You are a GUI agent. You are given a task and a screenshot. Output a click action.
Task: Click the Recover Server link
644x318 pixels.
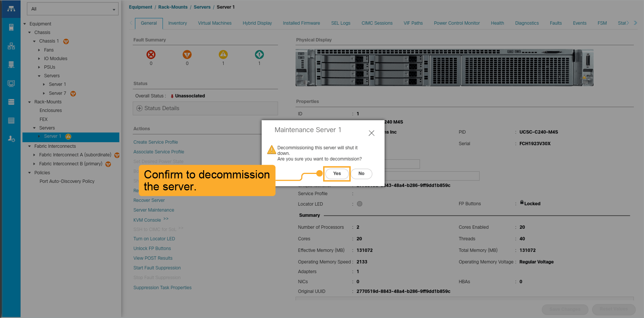149,200
